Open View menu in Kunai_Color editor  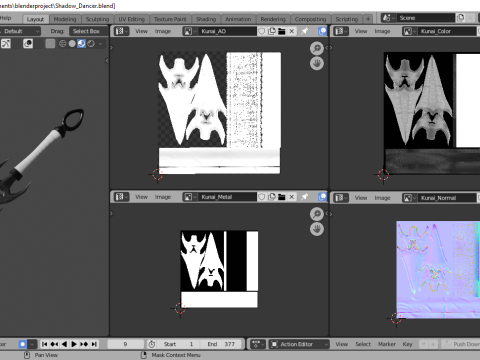pos(361,31)
